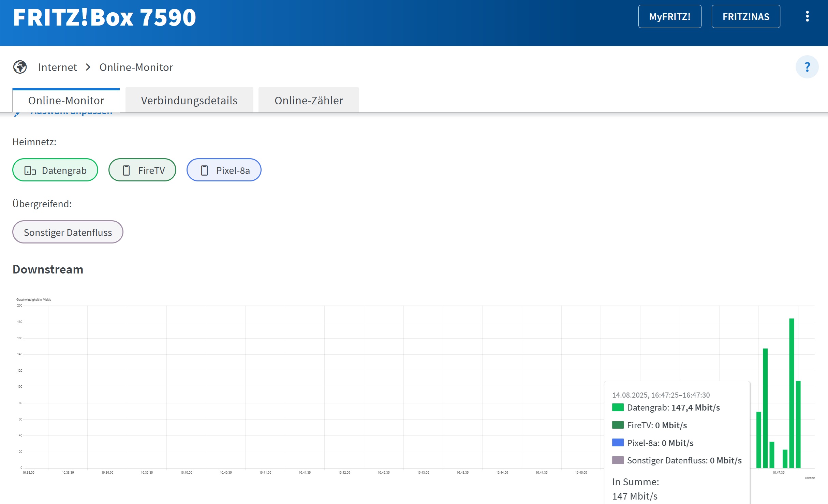Click the globe Internet icon
The width and height of the screenshot is (828, 504).
click(x=20, y=67)
